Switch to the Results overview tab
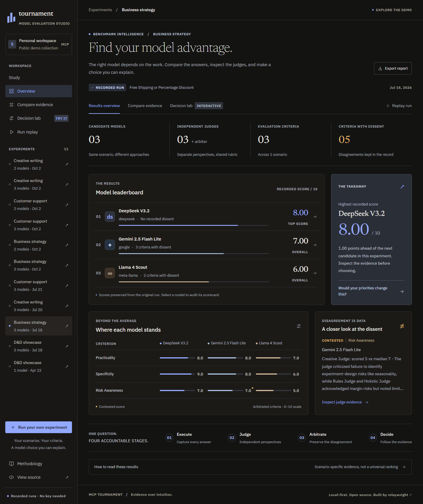 click(x=104, y=106)
